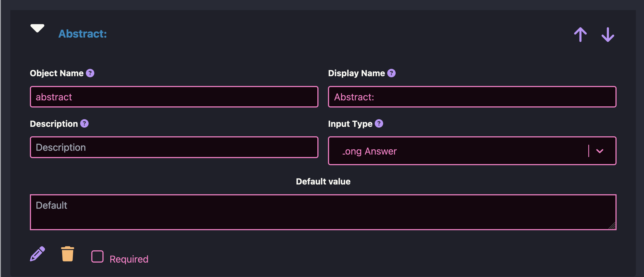Focus the Display Name input field
This screenshot has width=644, height=277.
[x=472, y=97]
